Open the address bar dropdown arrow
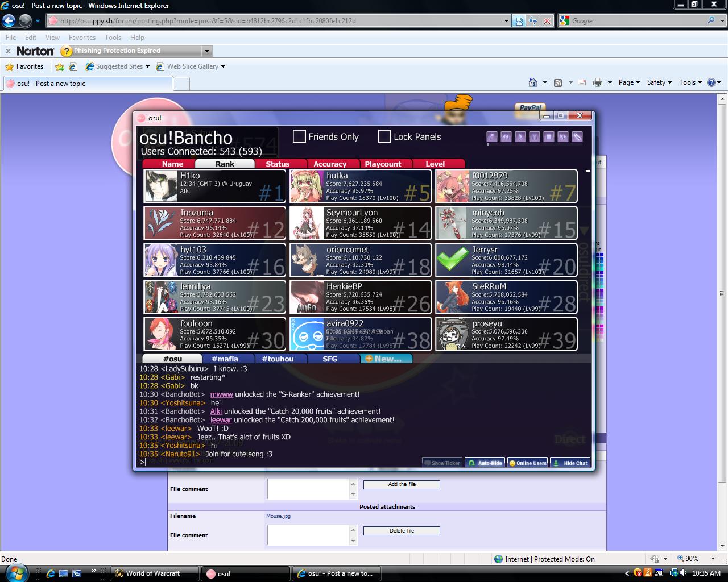Viewport: 728px width, 582px height. 506,21
